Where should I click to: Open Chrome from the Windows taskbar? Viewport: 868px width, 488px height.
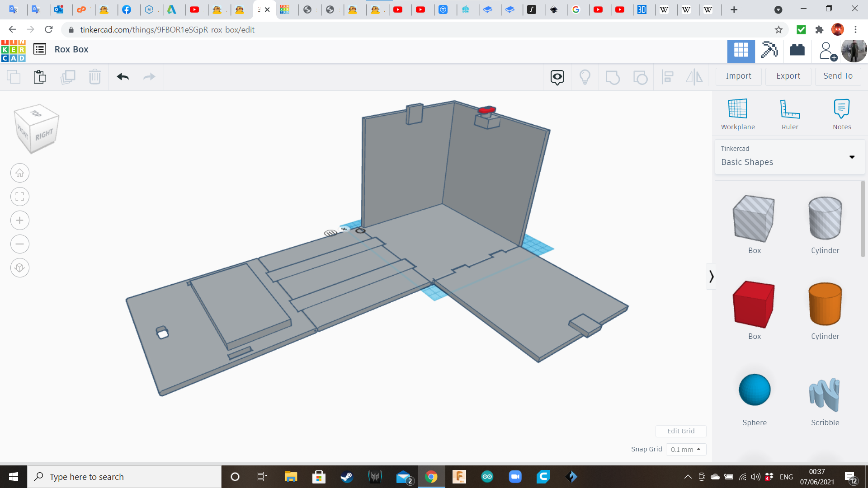[431, 477]
